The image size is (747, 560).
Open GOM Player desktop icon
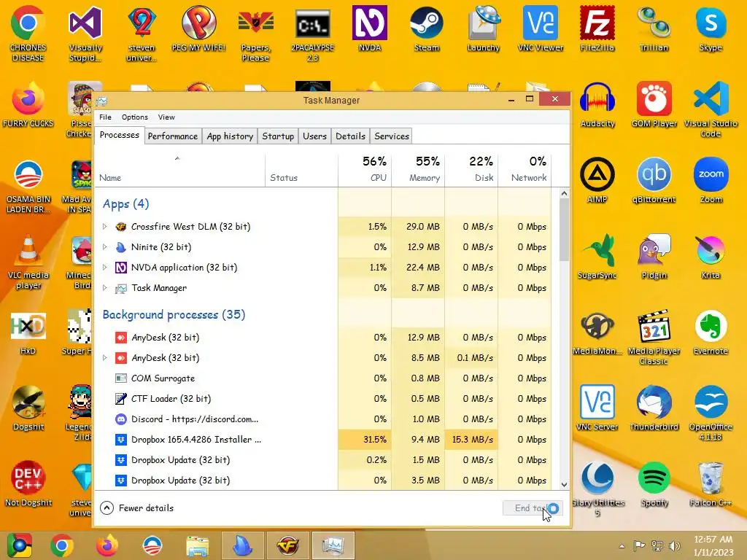[x=654, y=105]
